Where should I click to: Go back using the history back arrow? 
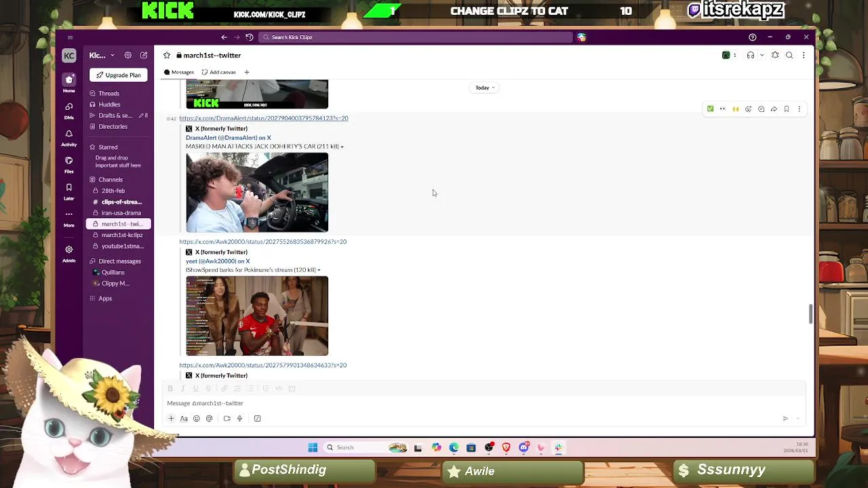[x=224, y=37]
